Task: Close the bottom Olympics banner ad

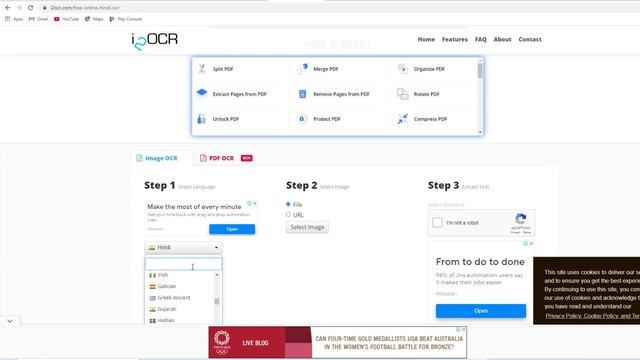Action: point(464,329)
